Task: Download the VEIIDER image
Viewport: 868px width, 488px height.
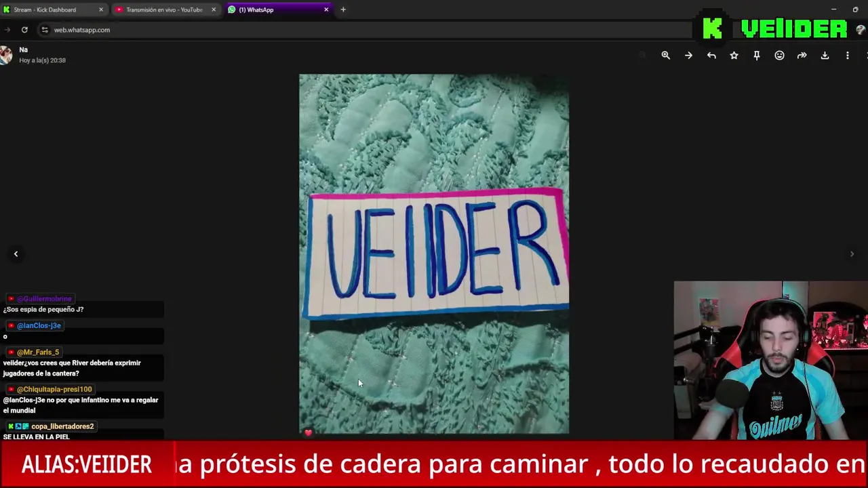Action: pyautogui.click(x=825, y=56)
